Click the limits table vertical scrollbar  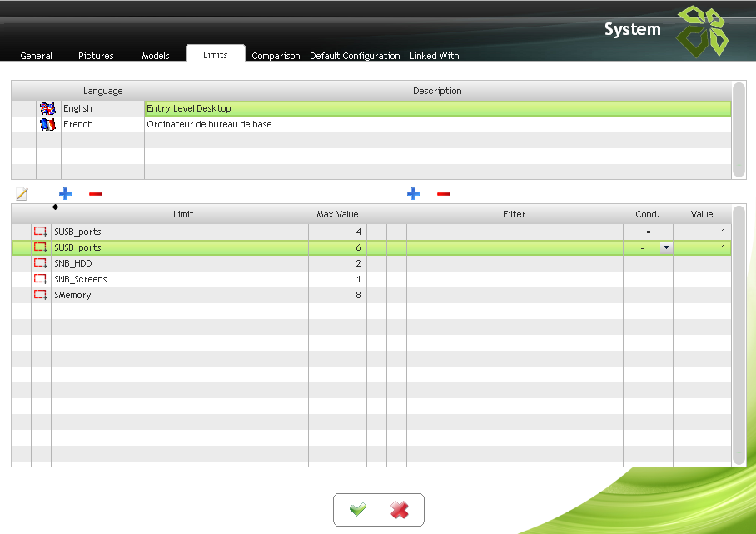coord(738,333)
